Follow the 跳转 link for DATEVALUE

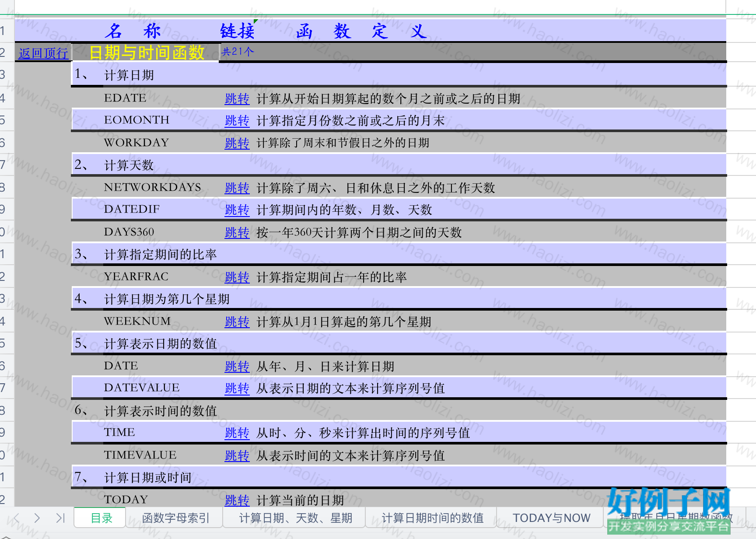pyautogui.click(x=237, y=388)
